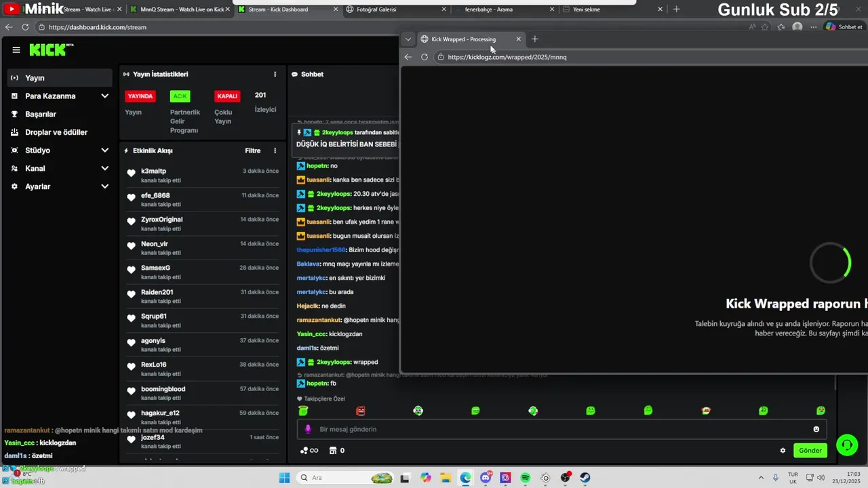Select efe_6868 follow event row
The image size is (868, 488).
(x=203, y=199)
